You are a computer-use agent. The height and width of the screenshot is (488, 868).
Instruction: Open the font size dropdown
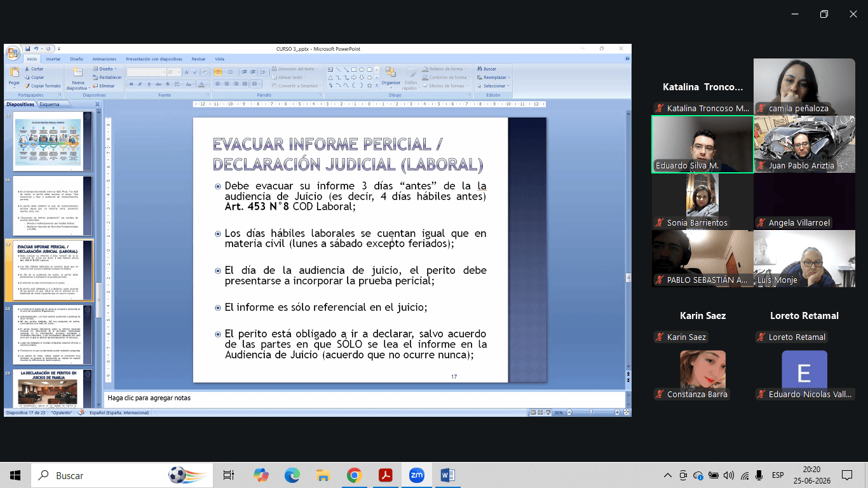click(179, 72)
